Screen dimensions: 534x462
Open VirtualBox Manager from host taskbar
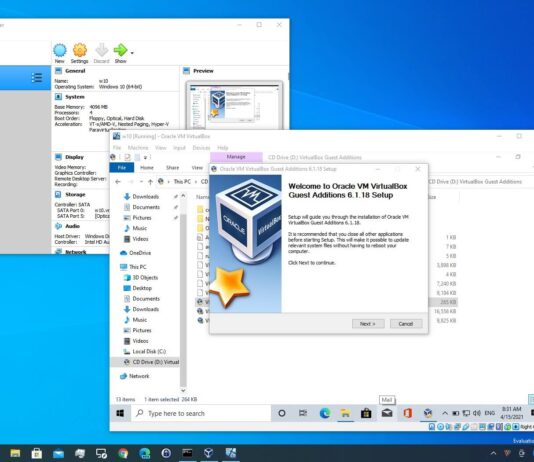(208, 453)
